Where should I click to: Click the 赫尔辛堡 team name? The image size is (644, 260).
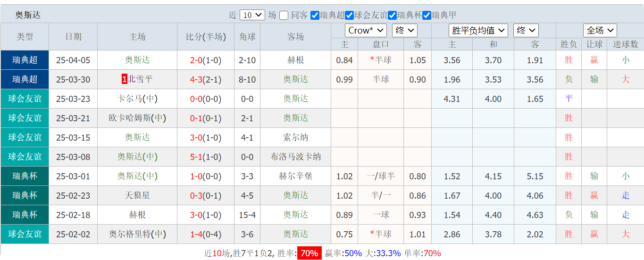click(295, 176)
